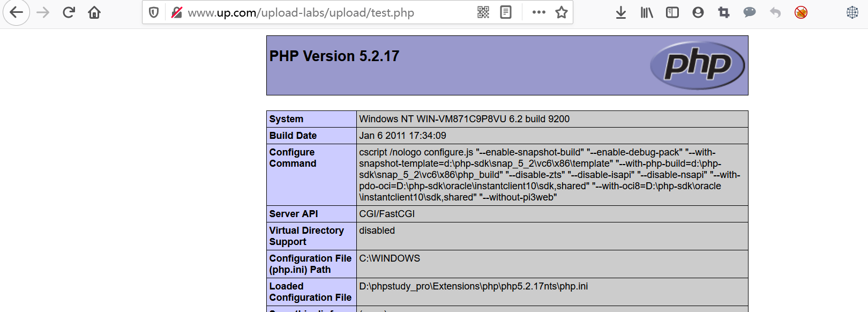This screenshot has height=312, width=868.
Task: Show the browser sidebar
Action: click(672, 12)
